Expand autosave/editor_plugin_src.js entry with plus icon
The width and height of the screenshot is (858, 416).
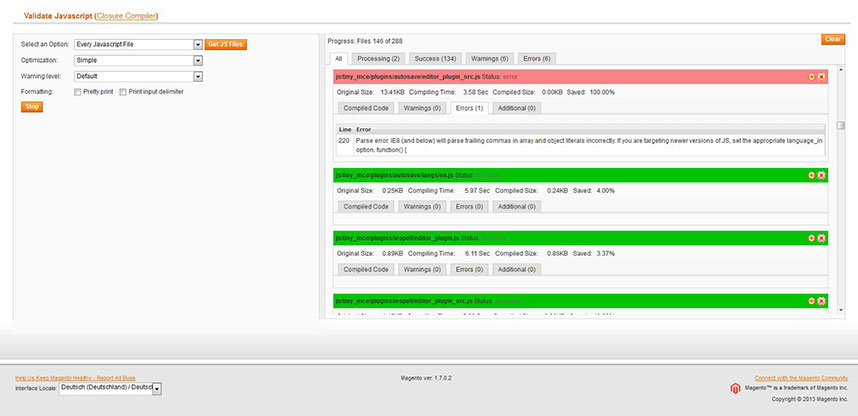click(x=811, y=77)
